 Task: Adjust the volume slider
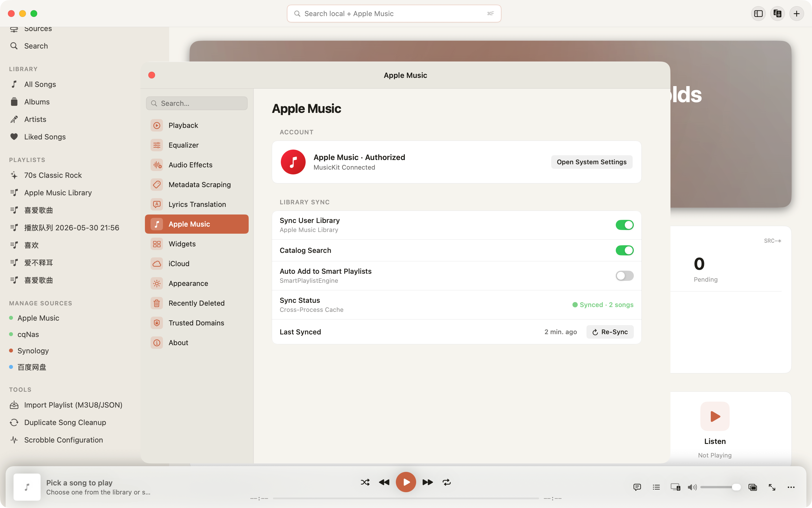[720, 487]
